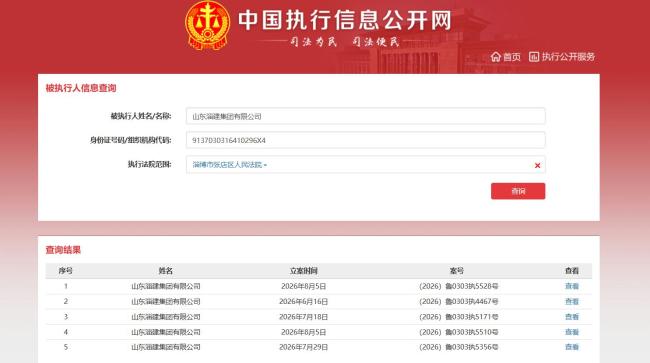Select the 序号 column header

[x=65, y=271]
